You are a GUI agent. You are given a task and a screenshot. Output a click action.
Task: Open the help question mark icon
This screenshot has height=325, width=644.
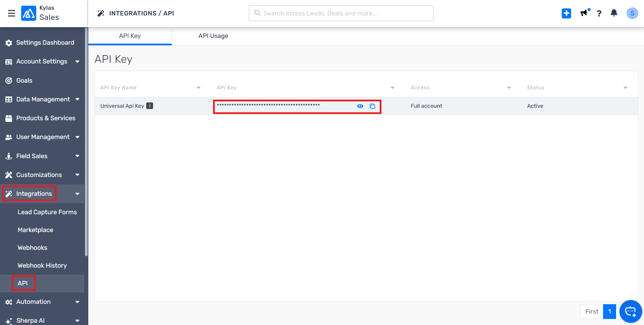[599, 13]
